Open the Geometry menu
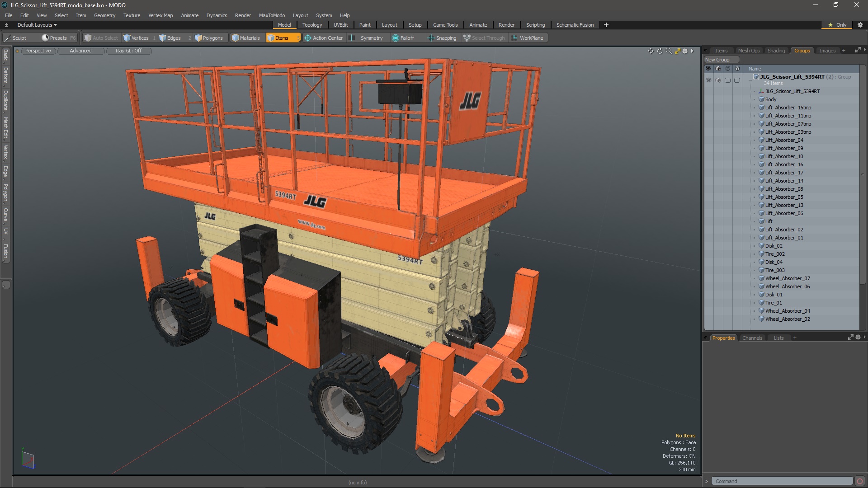The height and width of the screenshot is (488, 868). (x=104, y=15)
